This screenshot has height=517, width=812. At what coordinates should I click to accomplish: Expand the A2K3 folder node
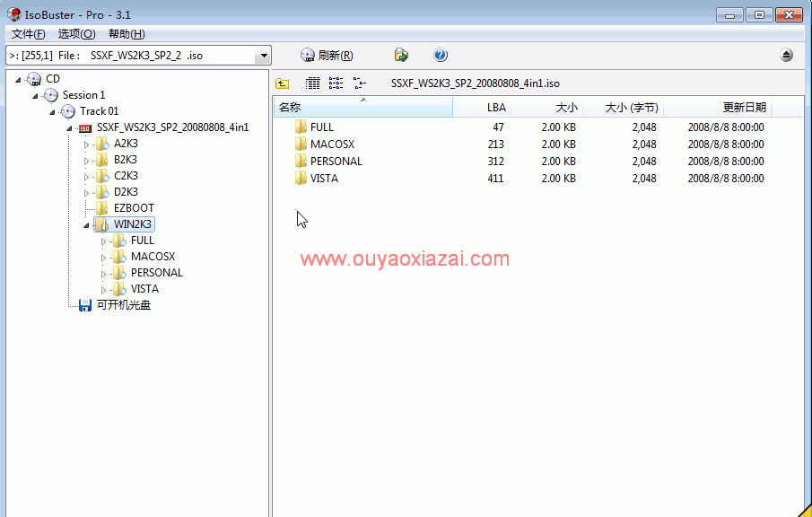tap(86, 145)
